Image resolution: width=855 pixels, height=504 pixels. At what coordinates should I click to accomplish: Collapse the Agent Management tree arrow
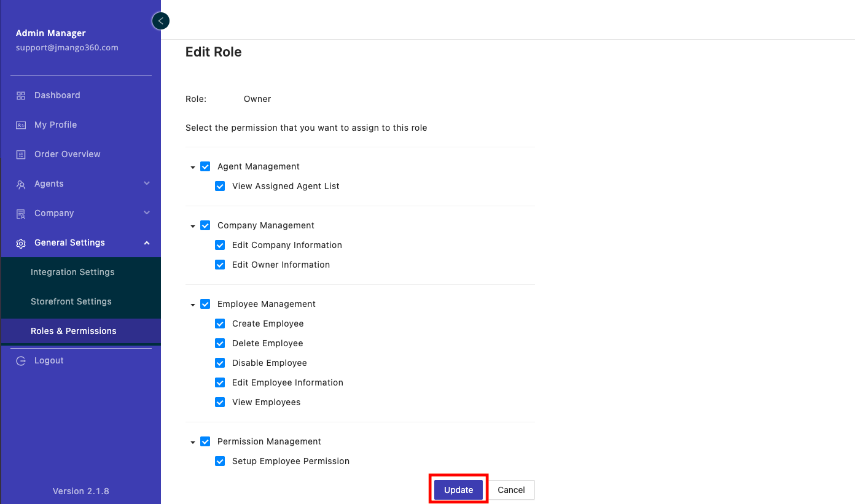point(193,167)
